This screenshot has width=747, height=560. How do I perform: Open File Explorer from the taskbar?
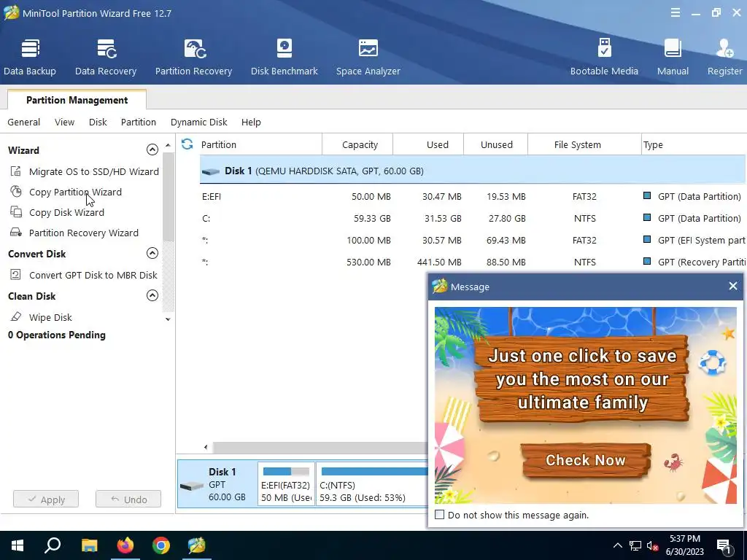click(x=89, y=545)
